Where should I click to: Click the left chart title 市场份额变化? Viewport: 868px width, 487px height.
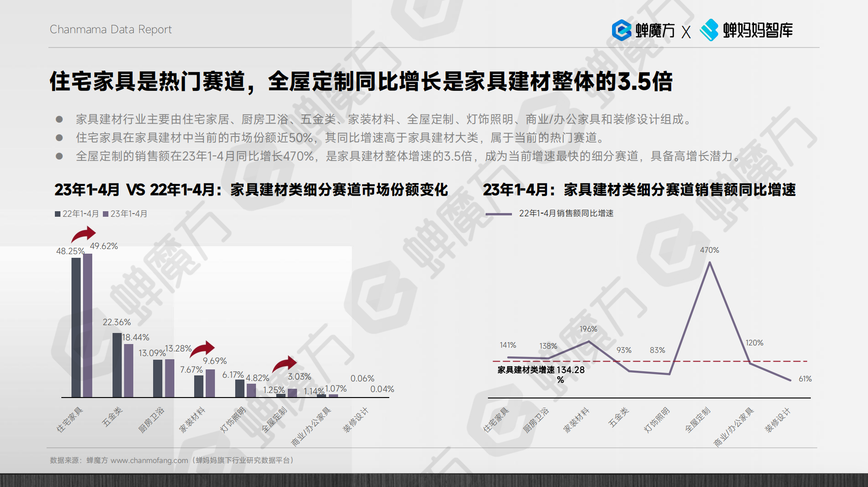pyautogui.click(x=251, y=190)
